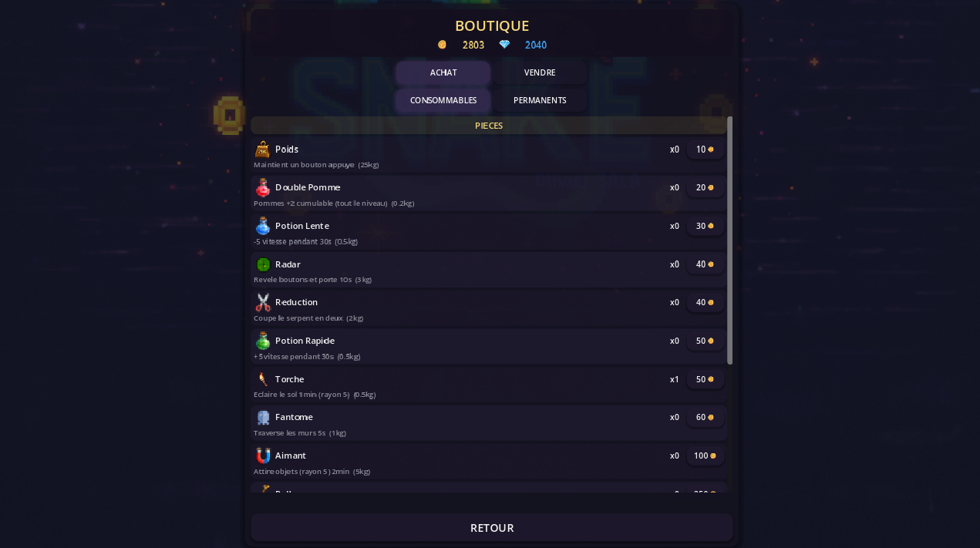
Task: Open the Permanents tab
Action: click(540, 100)
